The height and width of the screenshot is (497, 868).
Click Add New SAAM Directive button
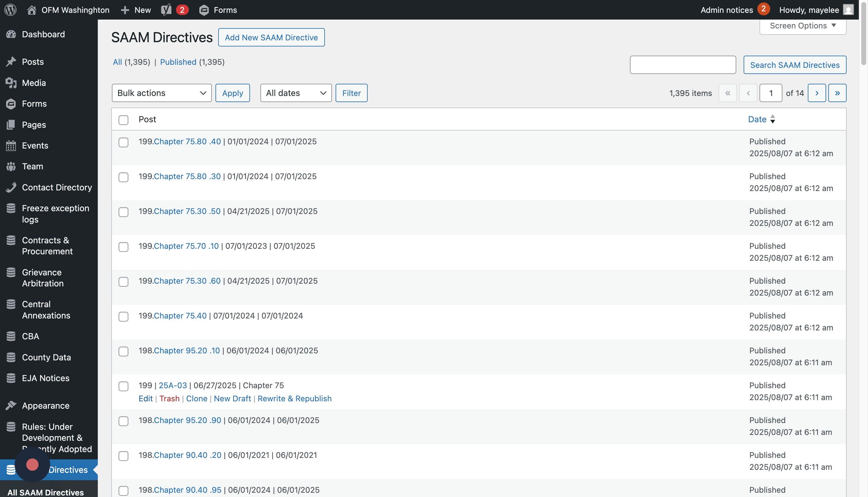point(271,37)
